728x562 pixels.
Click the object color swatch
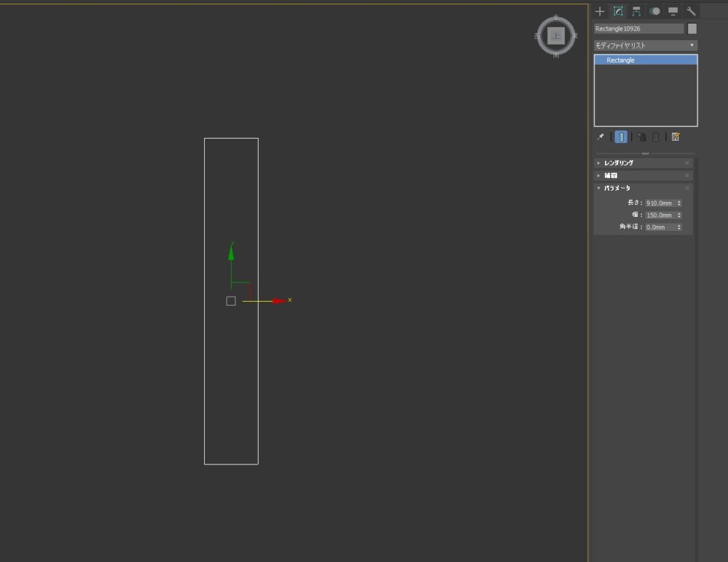[692, 29]
